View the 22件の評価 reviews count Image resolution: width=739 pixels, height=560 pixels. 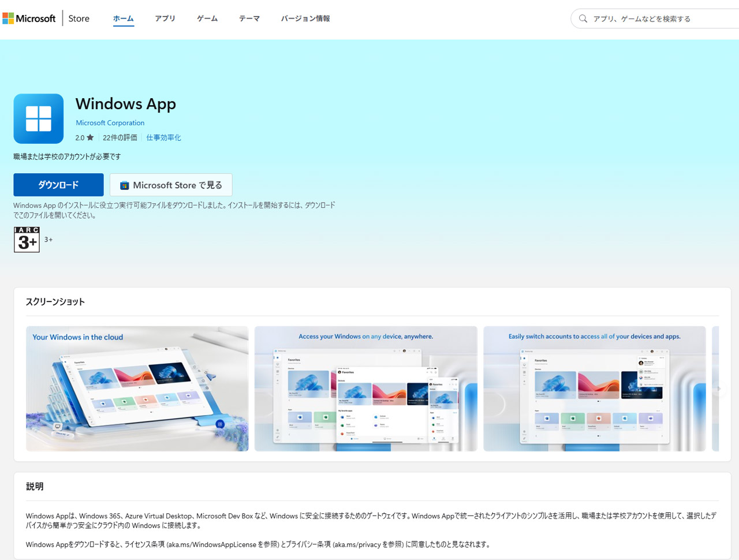(120, 137)
